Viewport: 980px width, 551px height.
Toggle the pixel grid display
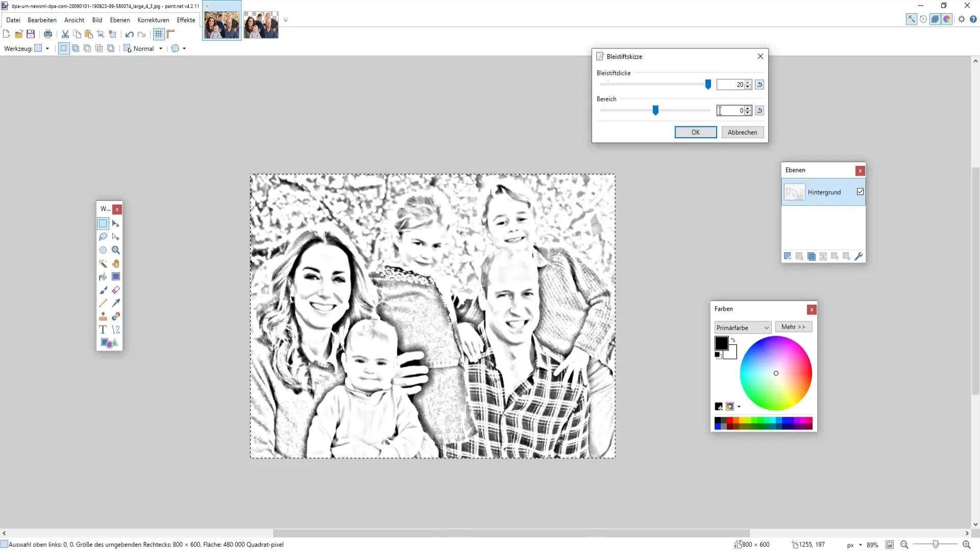click(159, 34)
